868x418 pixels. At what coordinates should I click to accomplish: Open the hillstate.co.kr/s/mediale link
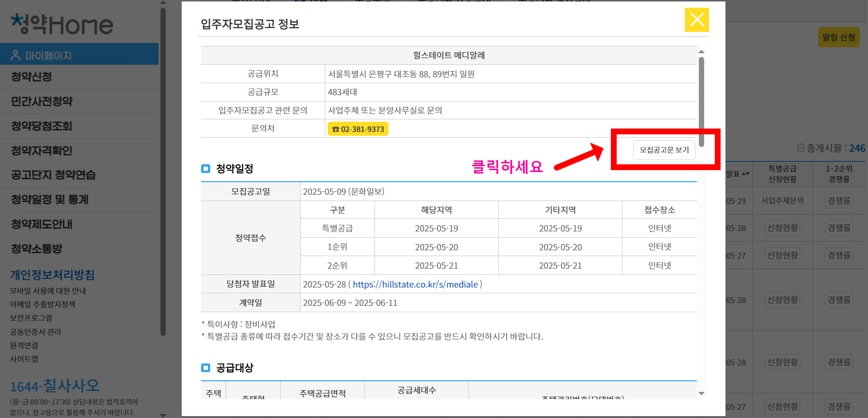(x=415, y=284)
